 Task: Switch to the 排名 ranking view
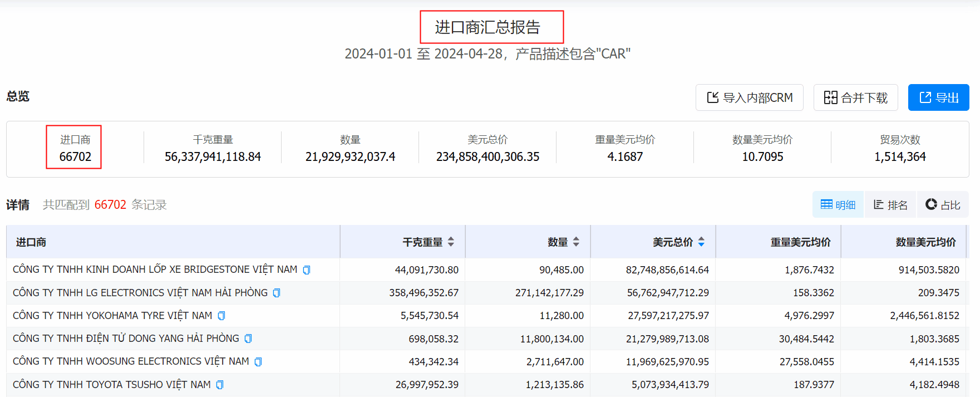(890, 205)
